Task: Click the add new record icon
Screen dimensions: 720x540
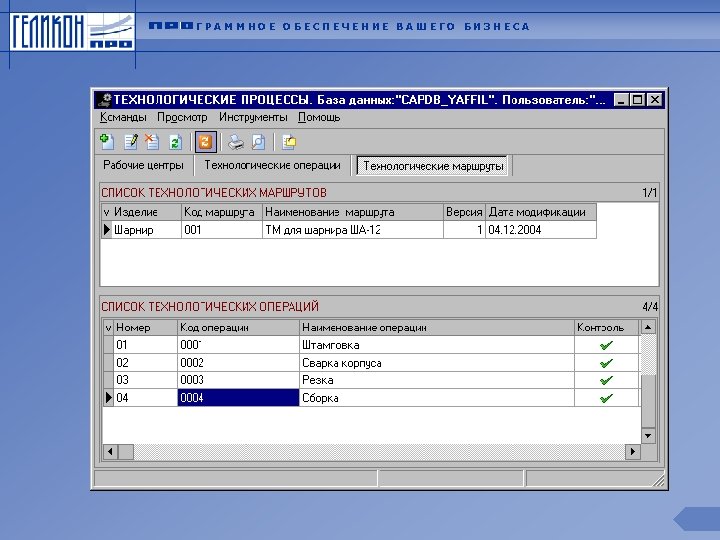Action: point(107,141)
